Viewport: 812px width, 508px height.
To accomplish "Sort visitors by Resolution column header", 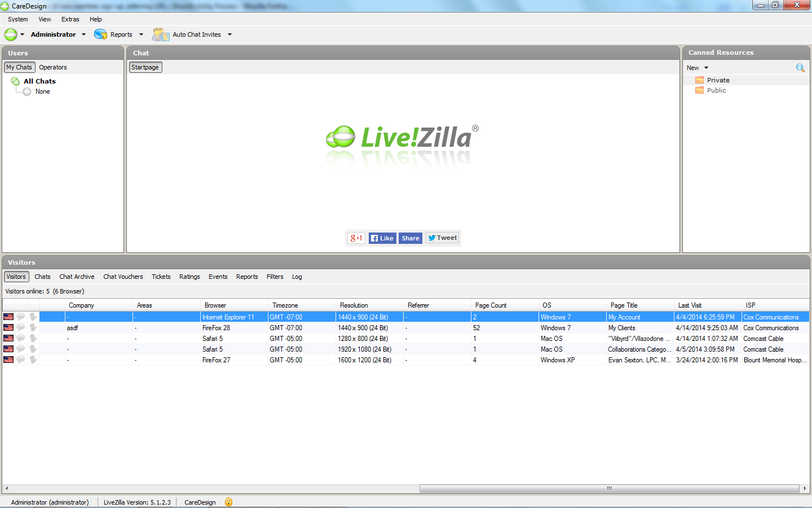I will (369, 305).
